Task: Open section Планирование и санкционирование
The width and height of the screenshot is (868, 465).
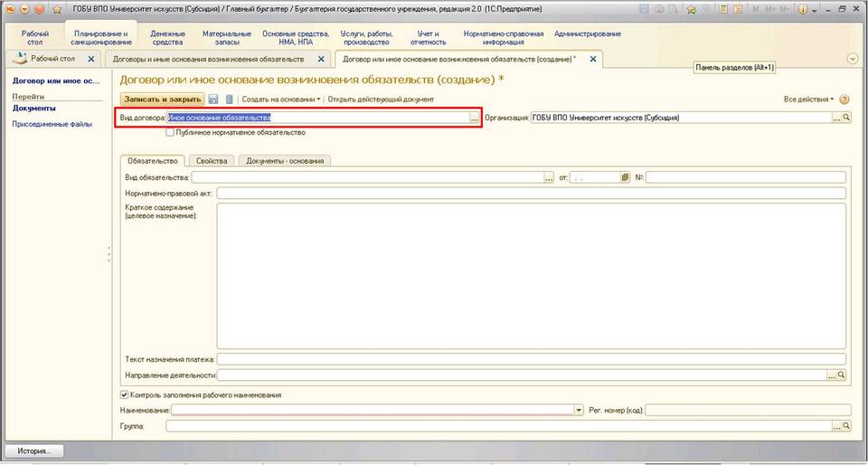Action: pos(100,38)
